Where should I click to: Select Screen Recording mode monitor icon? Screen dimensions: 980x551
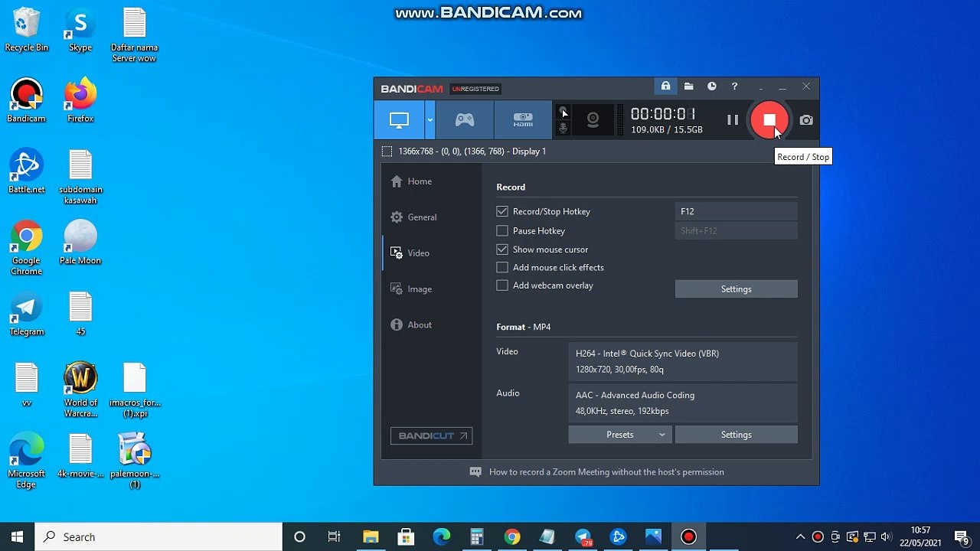399,120
